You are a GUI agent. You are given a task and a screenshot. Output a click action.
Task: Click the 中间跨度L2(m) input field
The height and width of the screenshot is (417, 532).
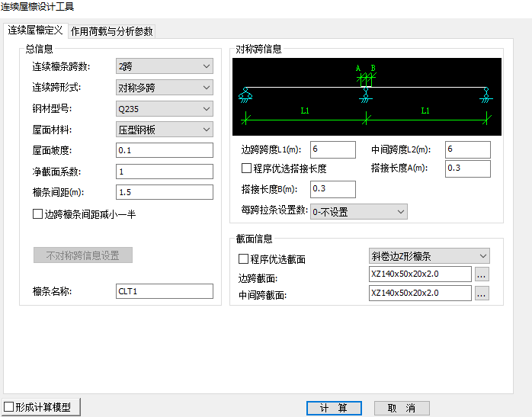pos(468,149)
